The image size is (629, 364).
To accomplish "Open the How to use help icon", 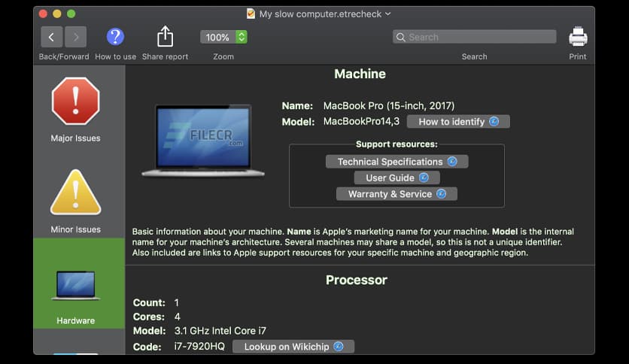I will tap(115, 37).
